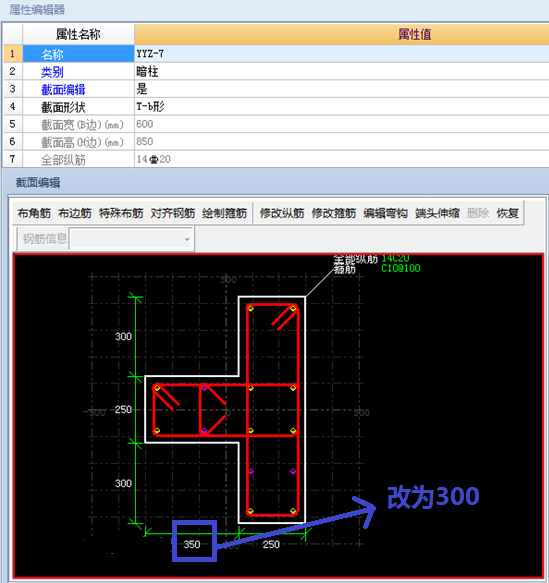Open the 修改纵筋 command
Viewport: 549px width, 583px height.
pyautogui.click(x=282, y=213)
